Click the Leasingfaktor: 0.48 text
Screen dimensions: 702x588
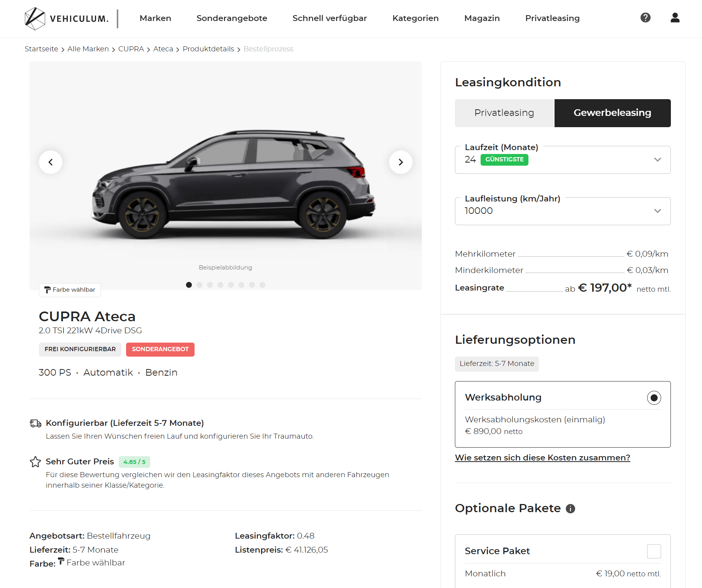pos(275,536)
